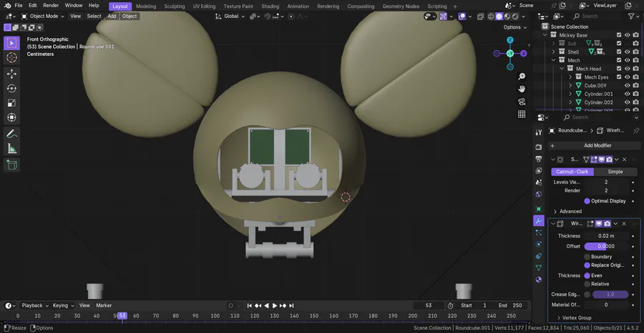
Task: Open the Global transform orientation dropdown
Action: (230, 16)
